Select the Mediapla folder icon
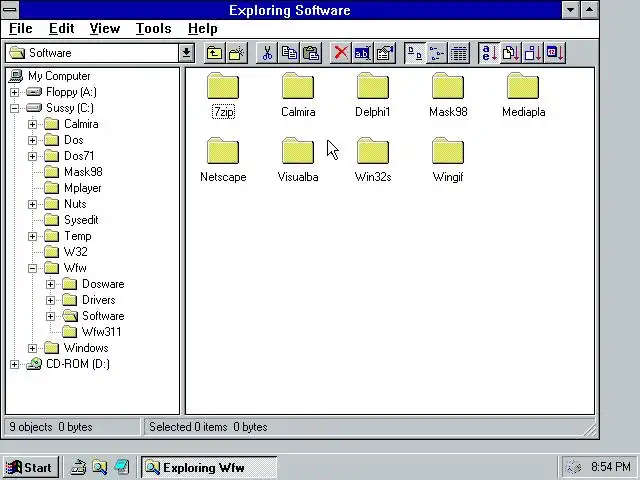Screen dimensions: 640x480 (523, 86)
